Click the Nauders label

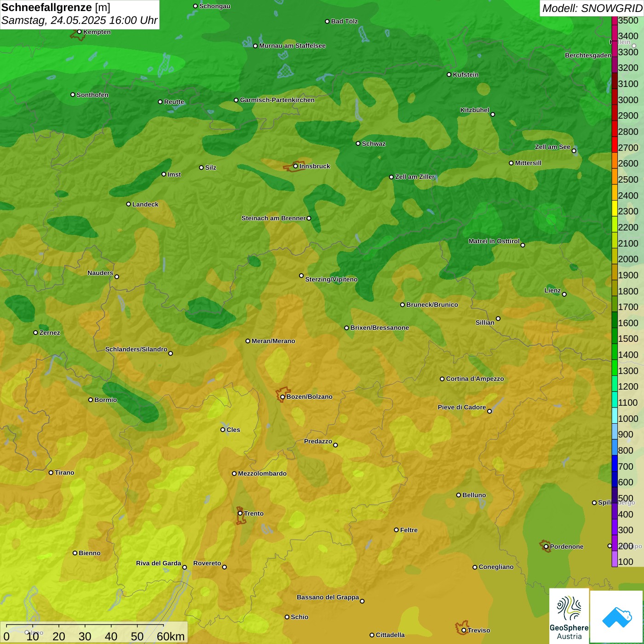[x=100, y=273]
